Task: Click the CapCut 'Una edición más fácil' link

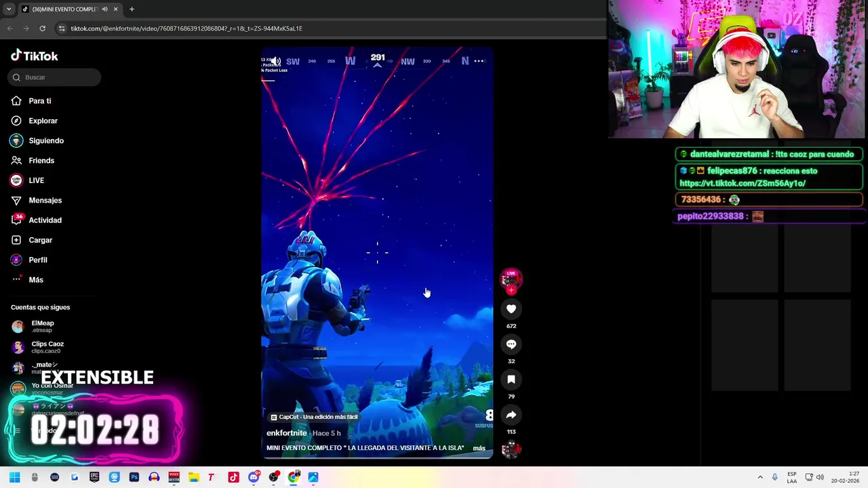Action: [x=314, y=417]
